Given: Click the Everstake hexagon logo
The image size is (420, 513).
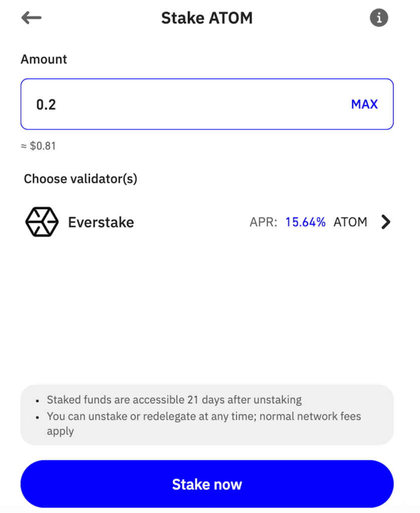Looking at the screenshot, I should pos(42,222).
